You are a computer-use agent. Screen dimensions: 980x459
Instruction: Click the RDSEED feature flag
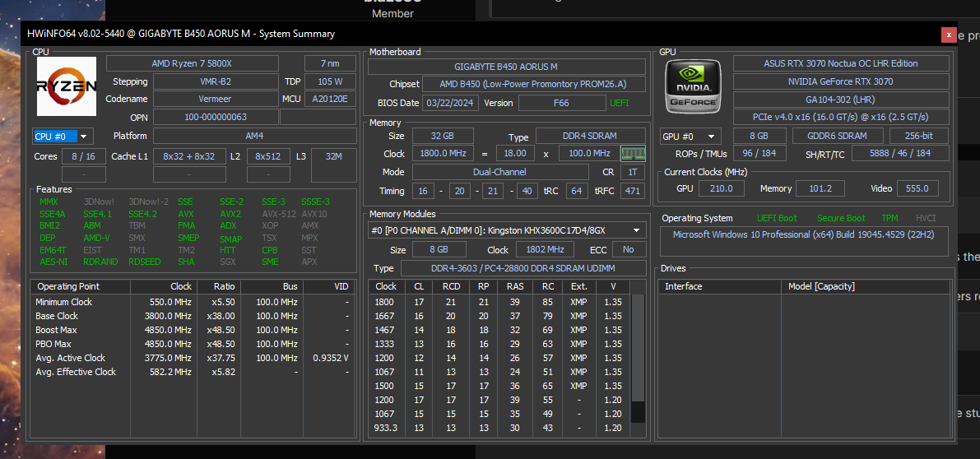tap(146, 262)
